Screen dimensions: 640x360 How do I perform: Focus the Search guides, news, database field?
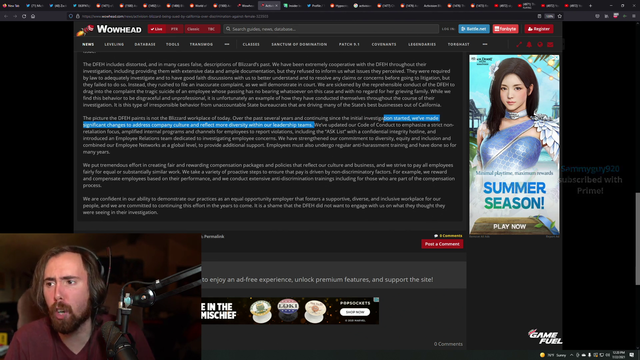coord(331,29)
